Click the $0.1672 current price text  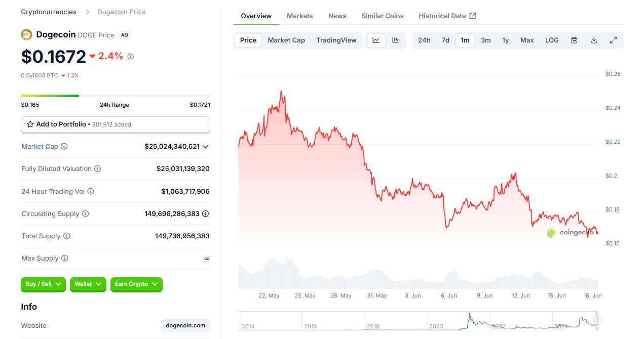(54, 57)
